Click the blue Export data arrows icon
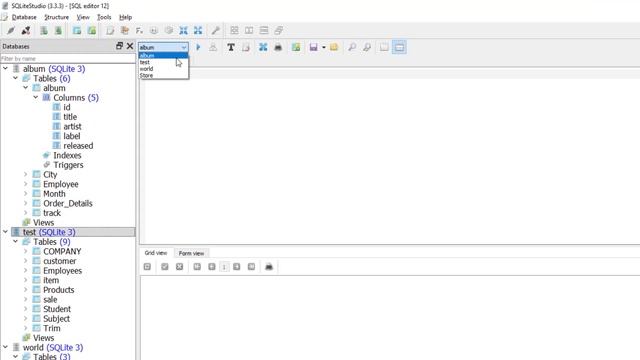 (x=198, y=31)
